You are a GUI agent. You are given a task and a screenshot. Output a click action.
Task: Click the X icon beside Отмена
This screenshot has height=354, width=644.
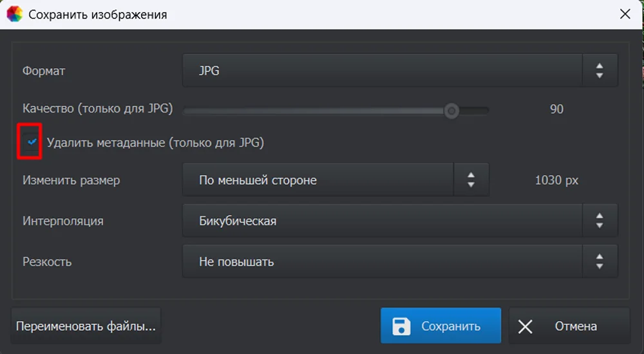pyautogui.click(x=526, y=326)
